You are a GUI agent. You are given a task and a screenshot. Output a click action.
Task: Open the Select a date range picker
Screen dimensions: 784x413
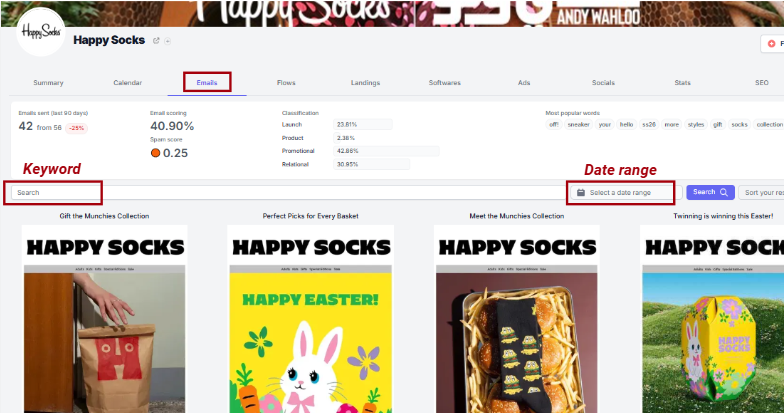click(626, 192)
